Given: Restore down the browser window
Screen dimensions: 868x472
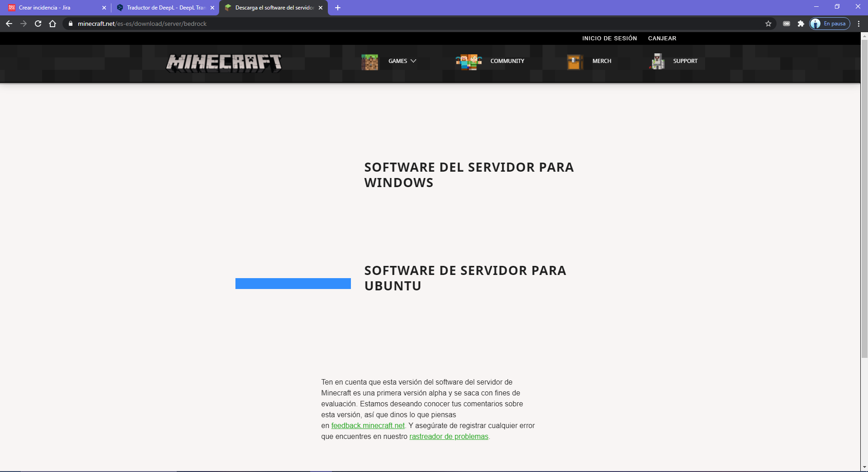Looking at the screenshot, I should click(x=837, y=7).
